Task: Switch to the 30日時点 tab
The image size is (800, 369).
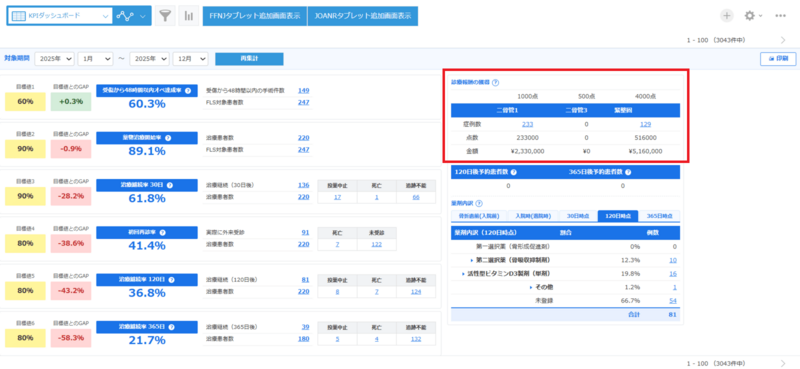Action: point(579,216)
